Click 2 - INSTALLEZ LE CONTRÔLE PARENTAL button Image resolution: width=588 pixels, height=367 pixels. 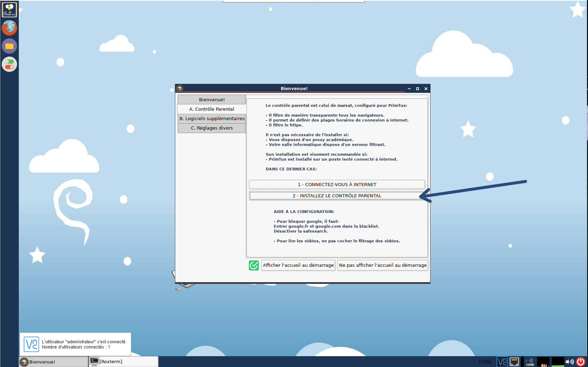click(337, 196)
